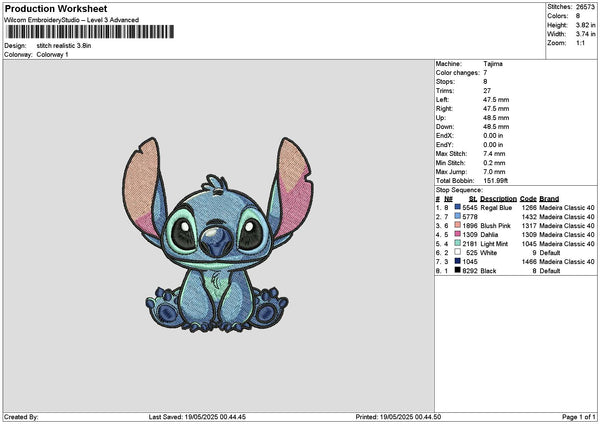This screenshot has width=600, height=424.
Task: Click the Light Mint color swatch
Action: [457, 243]
